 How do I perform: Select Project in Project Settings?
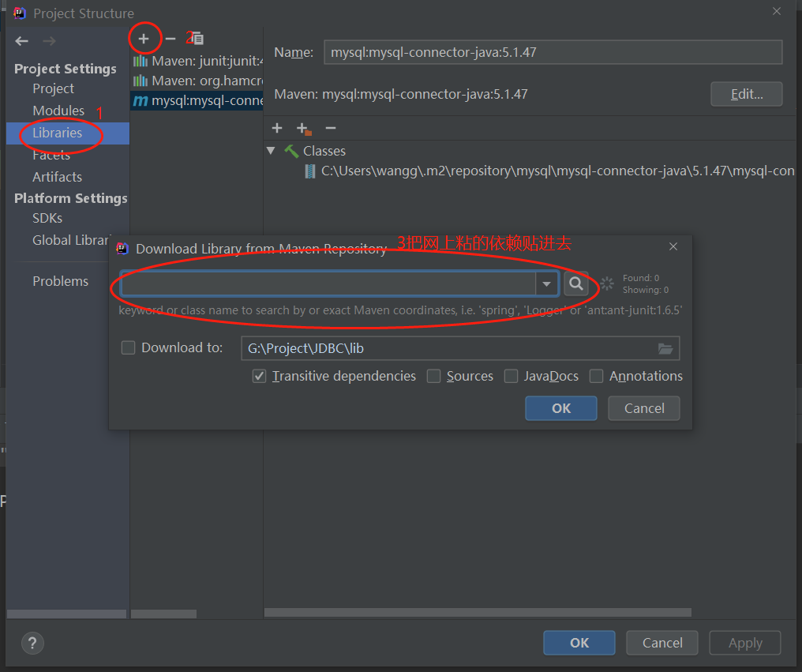(x=53, y=88)
